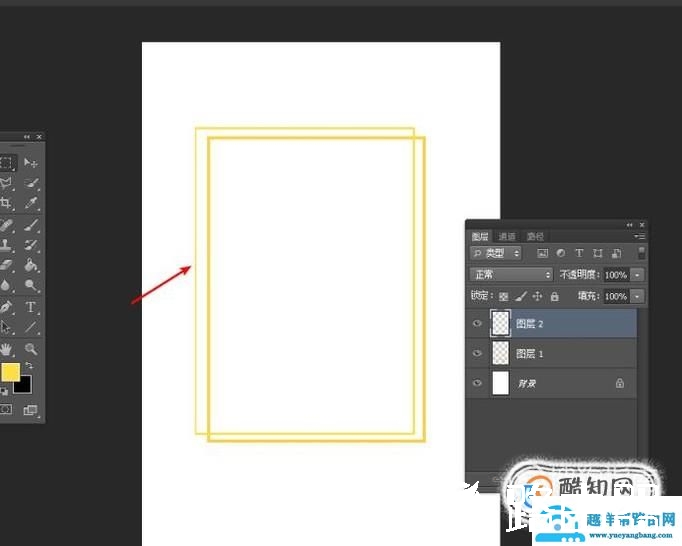
Task: Lock image pixels with brush icon
Action: tap(521, 297)
